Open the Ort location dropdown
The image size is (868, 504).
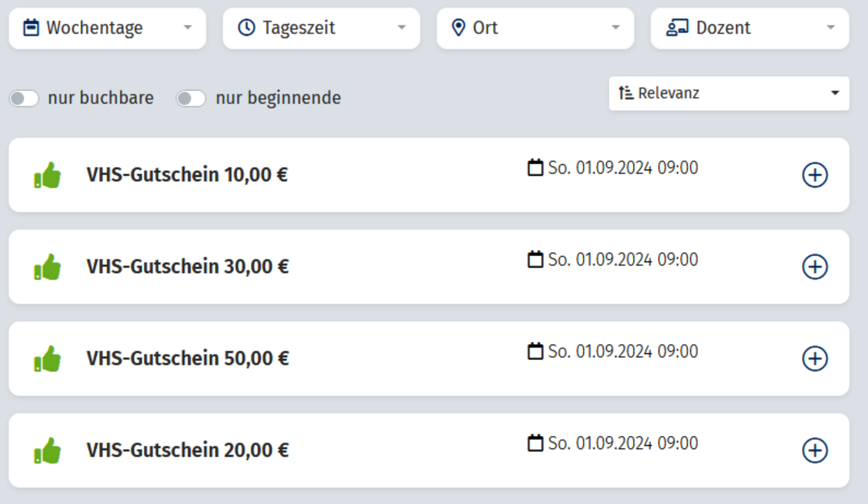535,28
